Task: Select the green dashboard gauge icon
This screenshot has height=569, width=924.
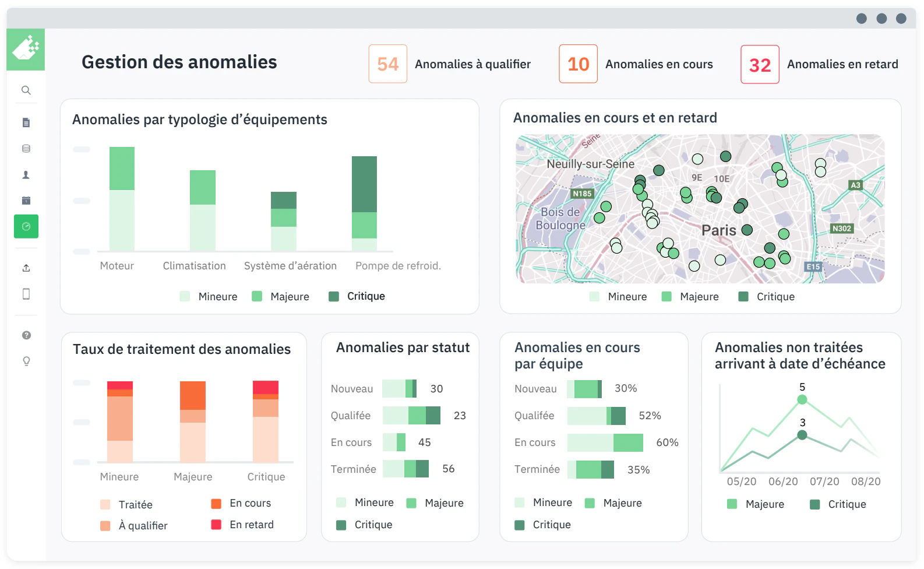Action: tap(26, 226)
